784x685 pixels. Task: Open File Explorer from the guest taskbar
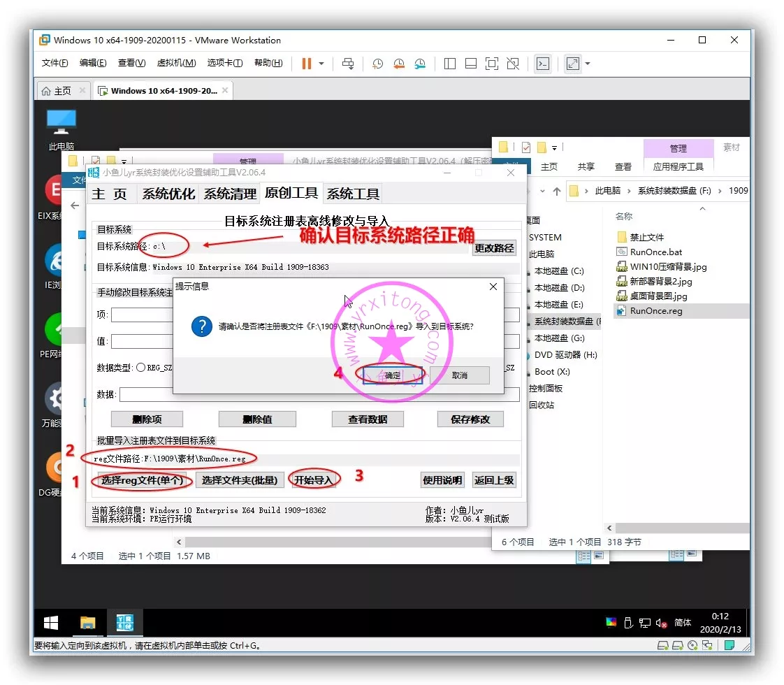point(87,622)
